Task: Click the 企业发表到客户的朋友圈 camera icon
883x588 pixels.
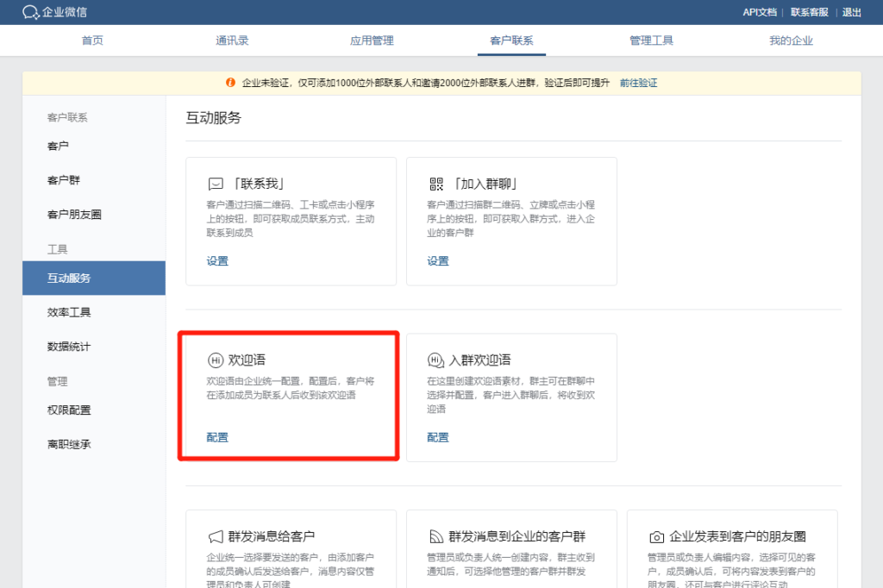Action: click(x=656, y=537)
